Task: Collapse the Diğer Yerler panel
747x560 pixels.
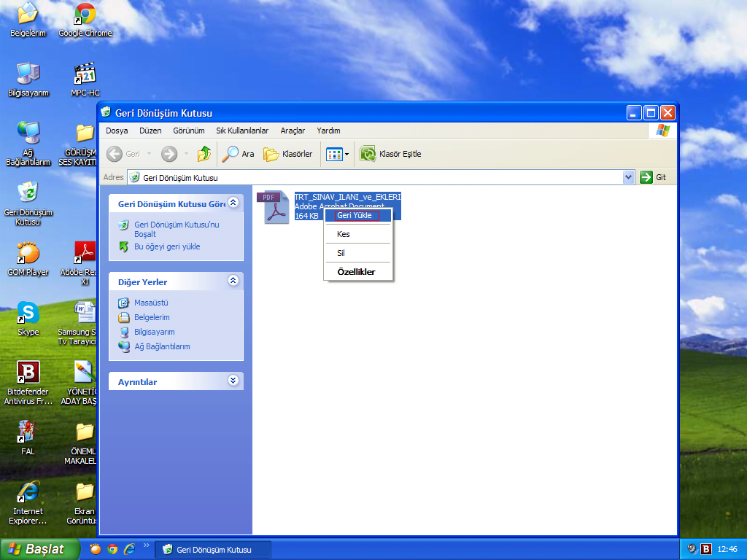Action: 233,281
